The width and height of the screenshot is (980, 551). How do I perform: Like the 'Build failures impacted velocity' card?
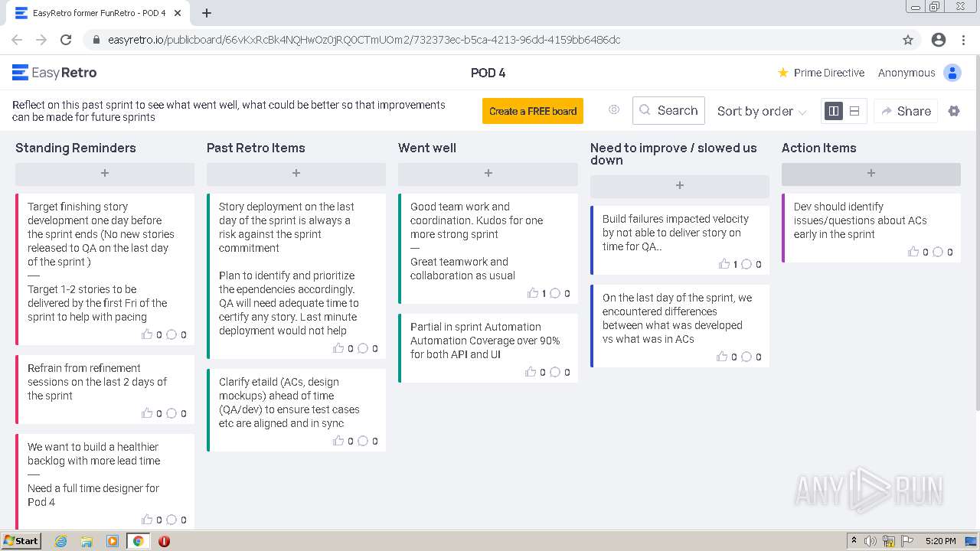tap(724, 264)
